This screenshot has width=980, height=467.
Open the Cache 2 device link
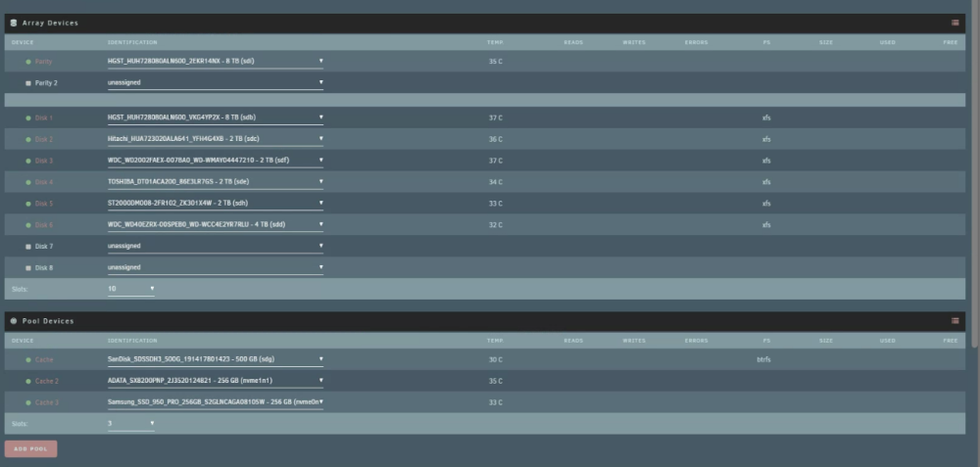[47, 382]
